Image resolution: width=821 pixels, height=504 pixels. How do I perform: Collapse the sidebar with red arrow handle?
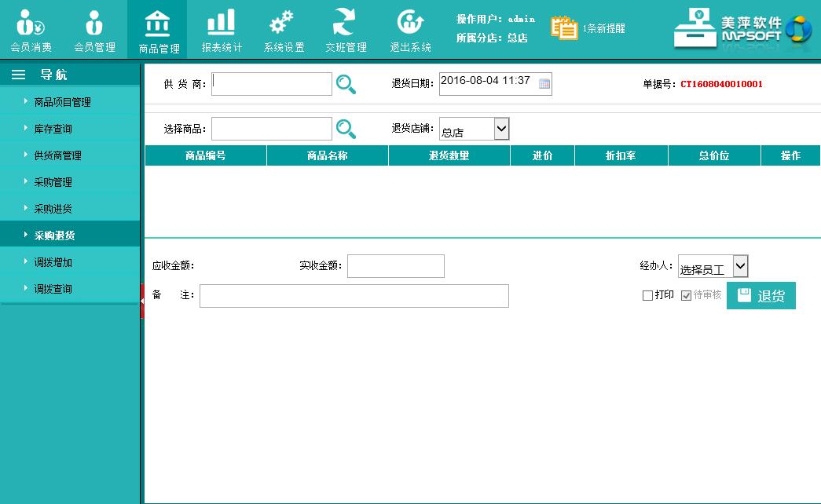click(x=142, y=302)
